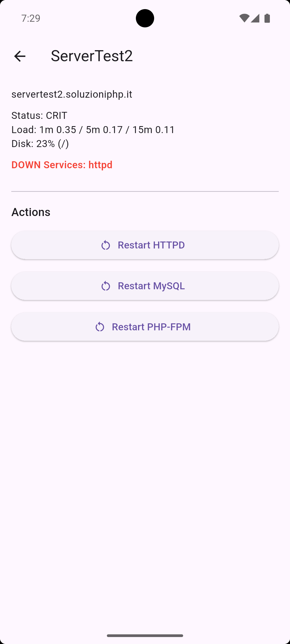
Task: Tap the cellular signal icon
Action: pyautogui.click(x=255, y=18)
